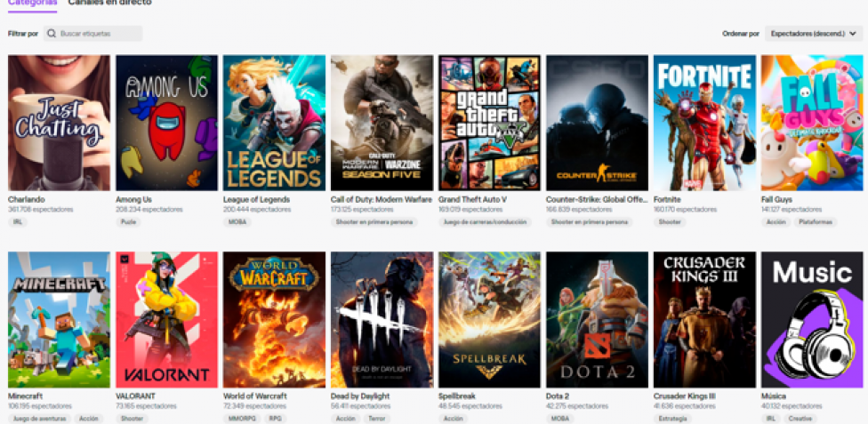Screen dimensions: 868x424
Task: Open the Music headphones cover art
Action: click(812, 320)
